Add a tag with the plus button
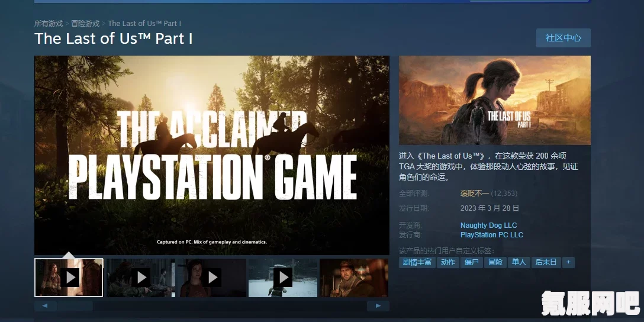This screenshot has width=644, height=322. pyautogui.click(x=568, y=262)
